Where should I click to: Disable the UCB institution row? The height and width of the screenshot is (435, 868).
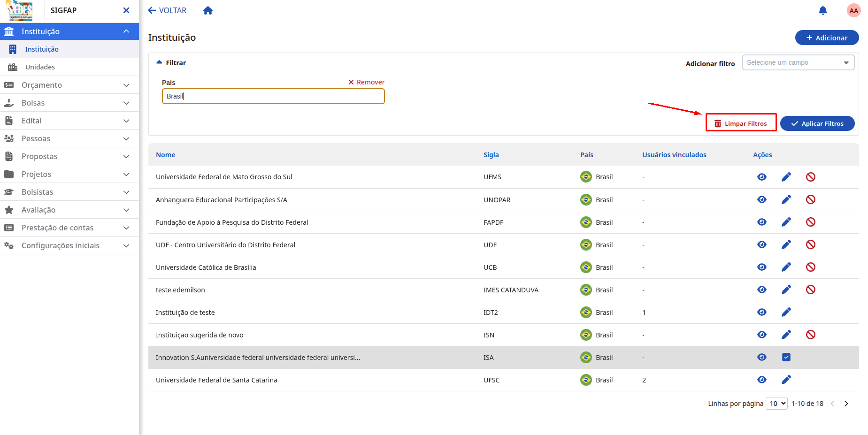(x=810, y=267)
